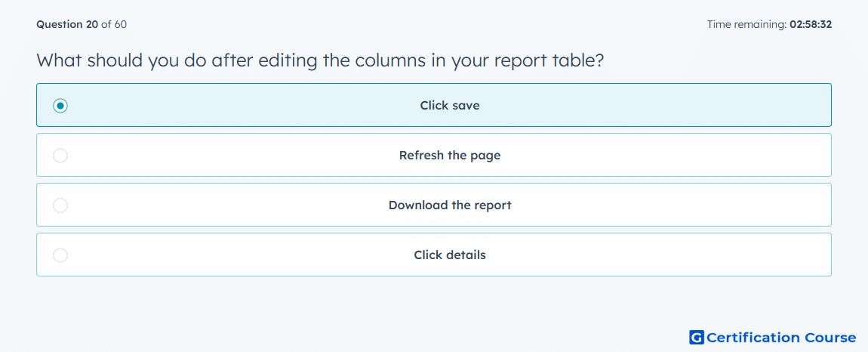Pick the Download the report radio button
This screenshot has height=352, width=868.
(x=60, y=205)
